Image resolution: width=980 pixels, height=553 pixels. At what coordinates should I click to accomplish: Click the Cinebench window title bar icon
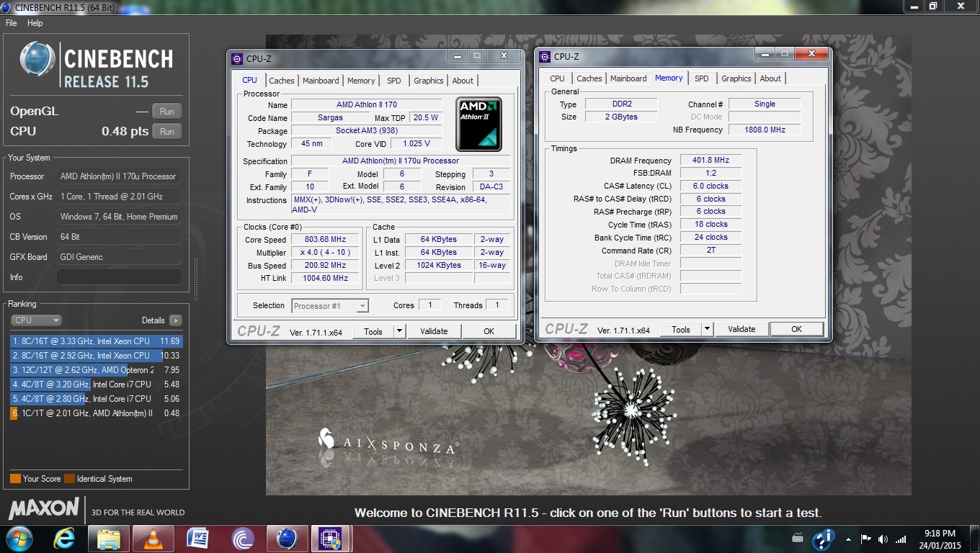(x=7, y=6)
